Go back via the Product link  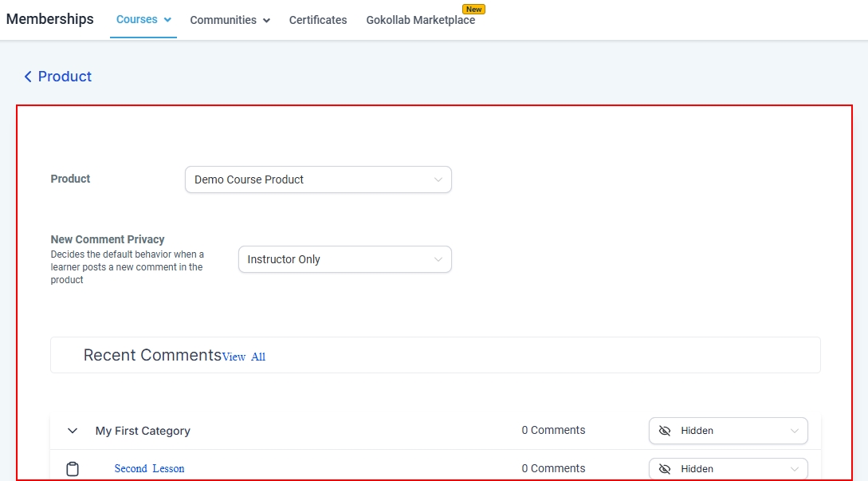(x=65, y=77)
